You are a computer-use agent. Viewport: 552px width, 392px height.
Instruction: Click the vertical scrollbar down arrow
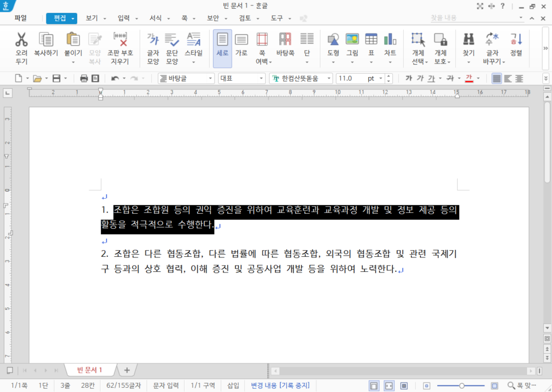pyautogui.click(x=547, y=328)
